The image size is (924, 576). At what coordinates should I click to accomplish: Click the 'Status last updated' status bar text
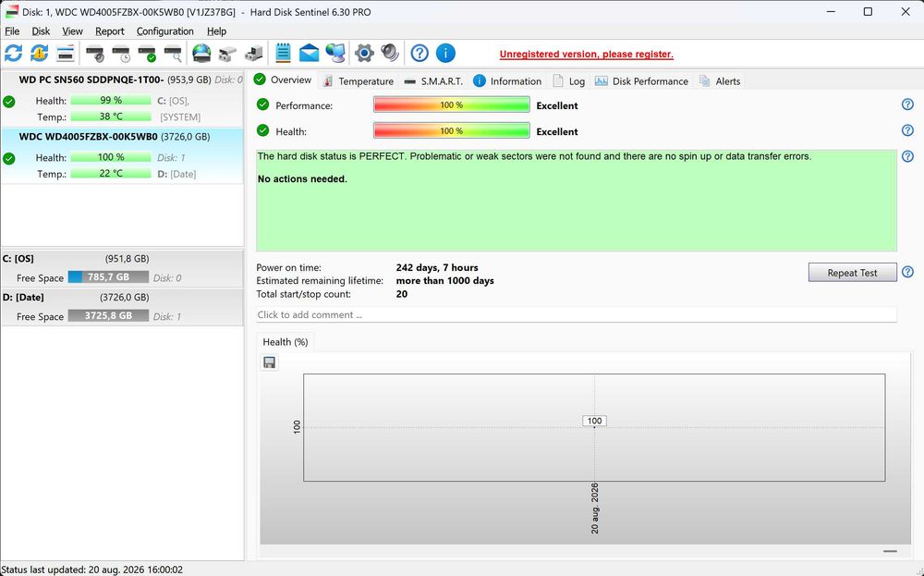(x=91, y=570)
